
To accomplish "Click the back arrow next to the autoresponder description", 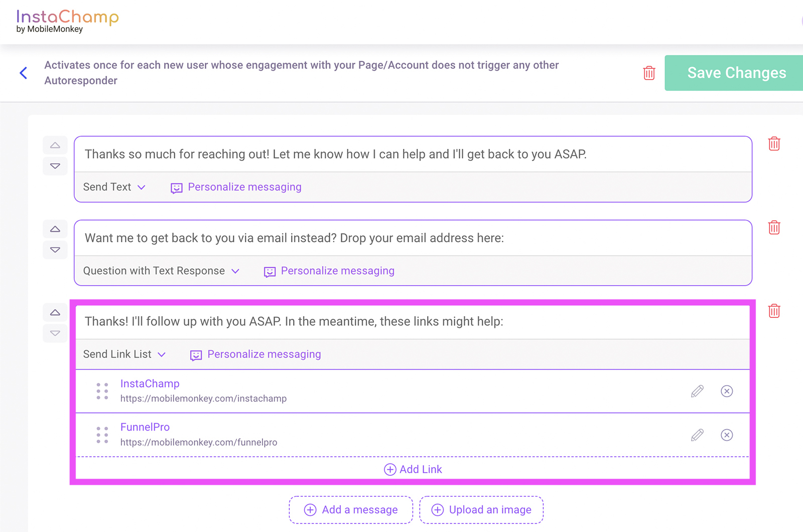I will point(23,73).
